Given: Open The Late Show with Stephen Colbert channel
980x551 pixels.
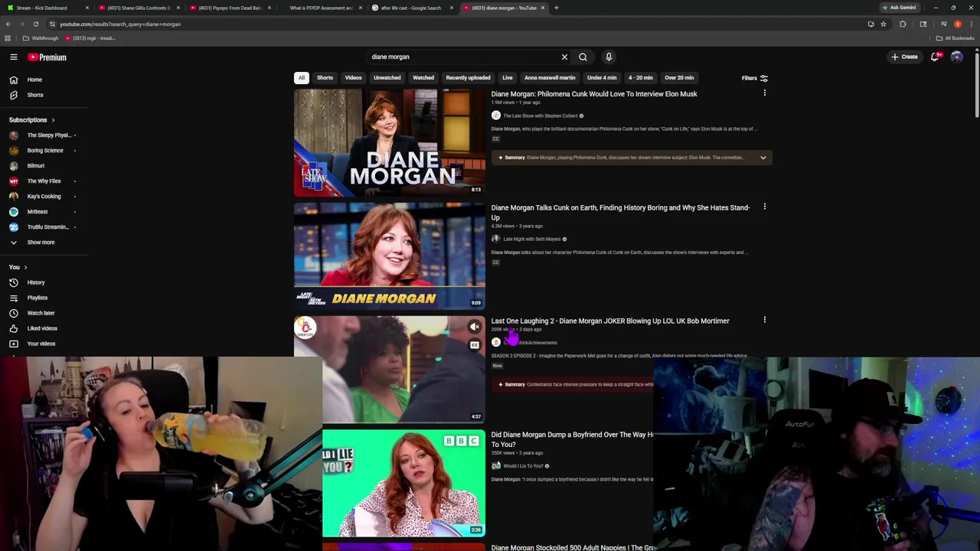Looking at the screenshot, I should tap(541, 116).
